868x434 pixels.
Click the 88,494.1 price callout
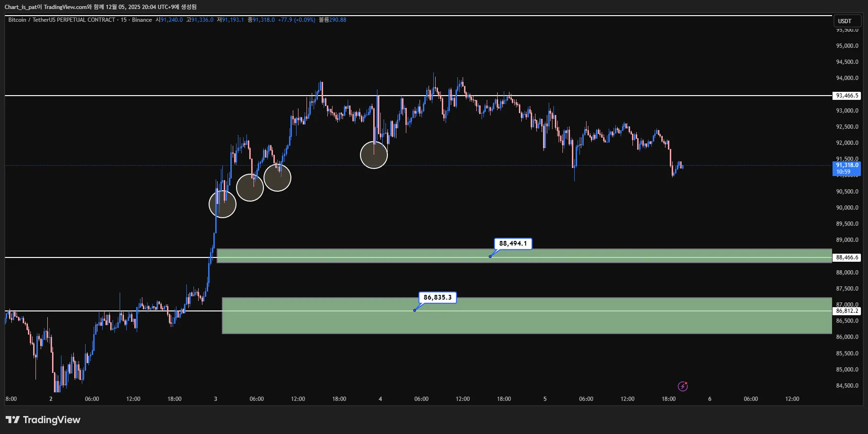[x=513, y=243]
